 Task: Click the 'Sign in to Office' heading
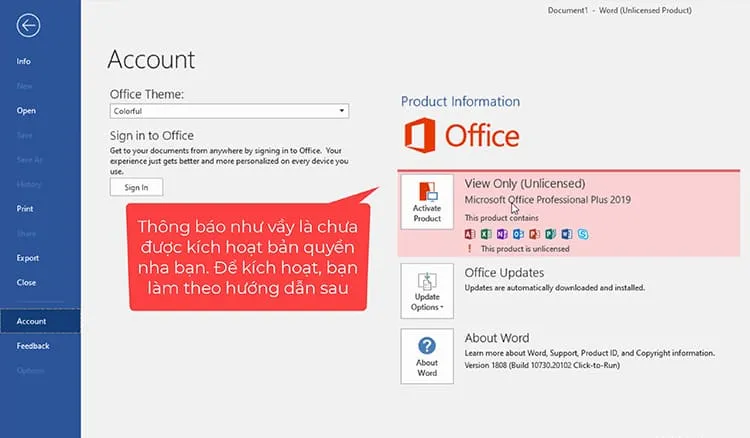pyautogui.click(x=152, y=136)
